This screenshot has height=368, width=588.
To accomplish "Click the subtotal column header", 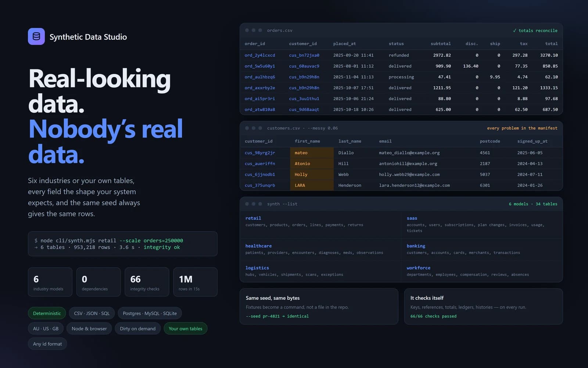I will click(441, 43).
